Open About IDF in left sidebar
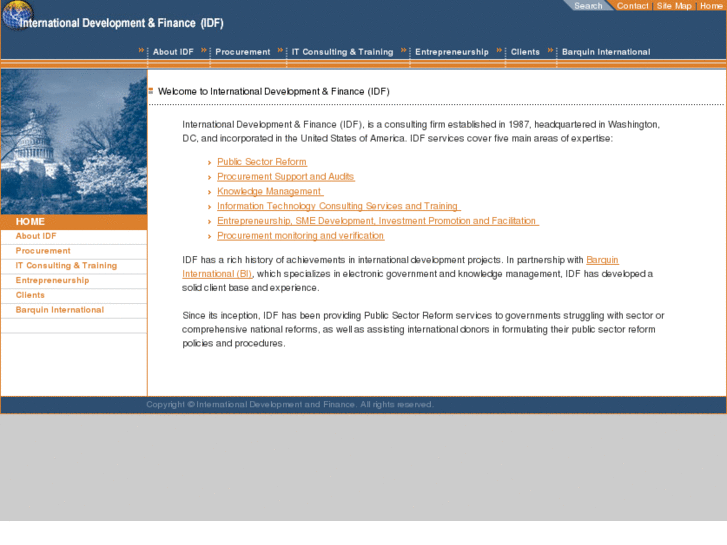Screen dimensions: 727x545 tap(36, 236)
